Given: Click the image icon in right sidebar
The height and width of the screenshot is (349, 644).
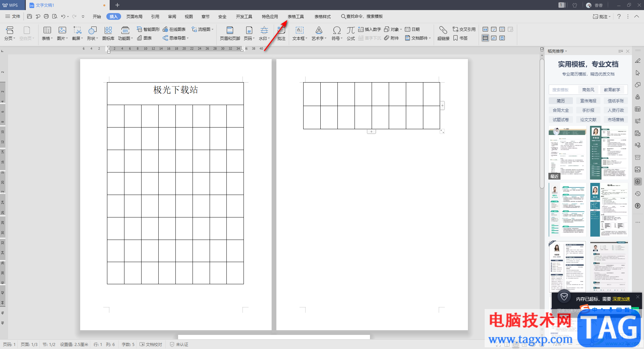Looking at the screenshot, I should pyautogui.click(x=638, y=169).
